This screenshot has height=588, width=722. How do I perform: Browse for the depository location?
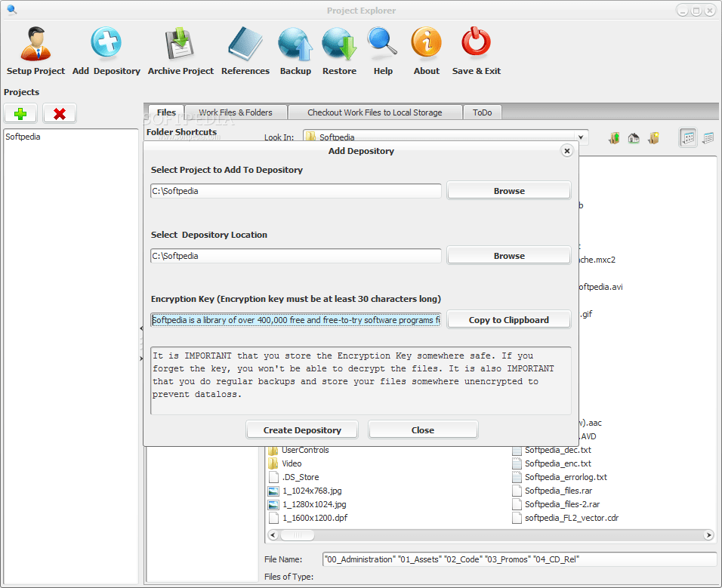(509, 256)
